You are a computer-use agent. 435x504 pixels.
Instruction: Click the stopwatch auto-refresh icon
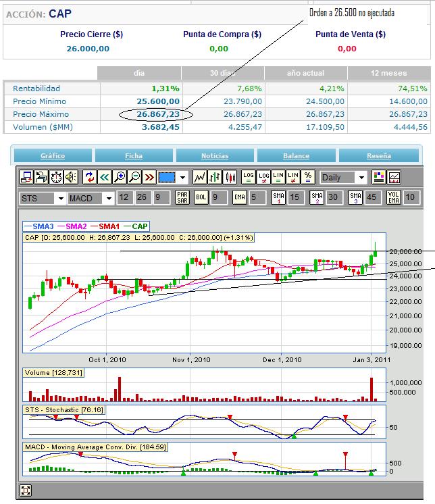pos(56,177)
